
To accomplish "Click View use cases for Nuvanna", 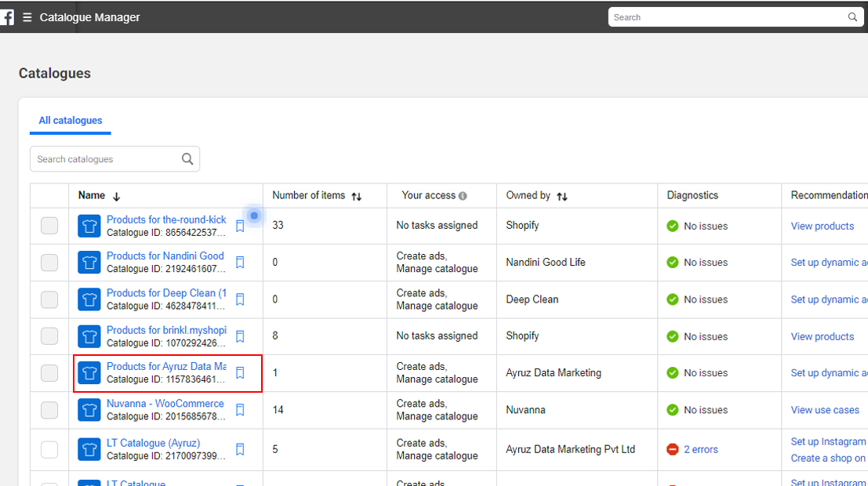I will (x=825, y=410).
